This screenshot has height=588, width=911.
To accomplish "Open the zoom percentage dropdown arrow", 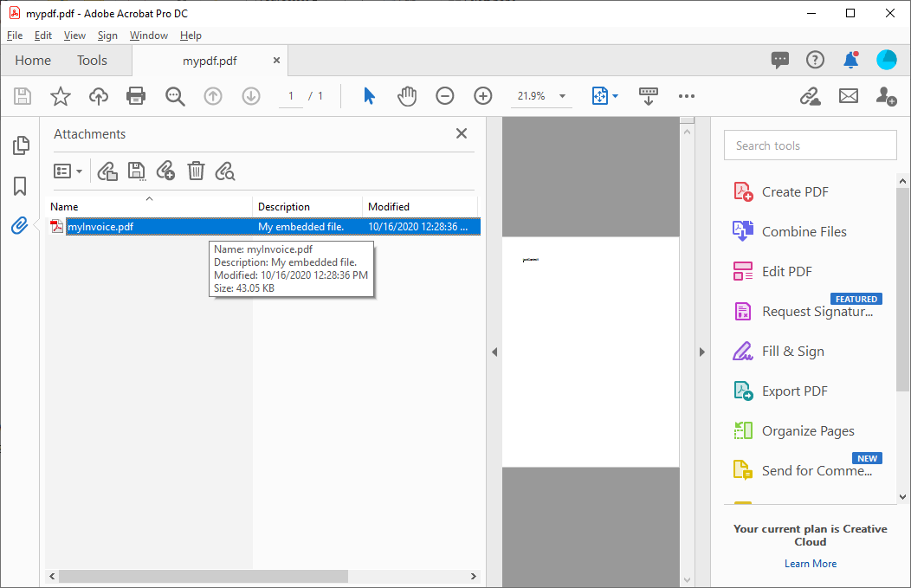I will 562,96.
